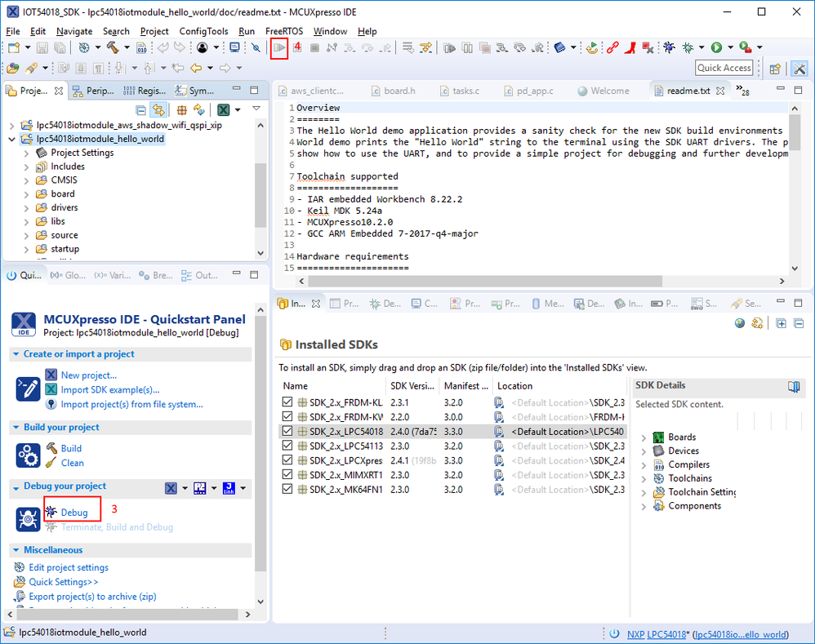Viewport: 815px width, 644px height.
Task: Click the yellow back arrow navigation icon
Action: point(196,68)
